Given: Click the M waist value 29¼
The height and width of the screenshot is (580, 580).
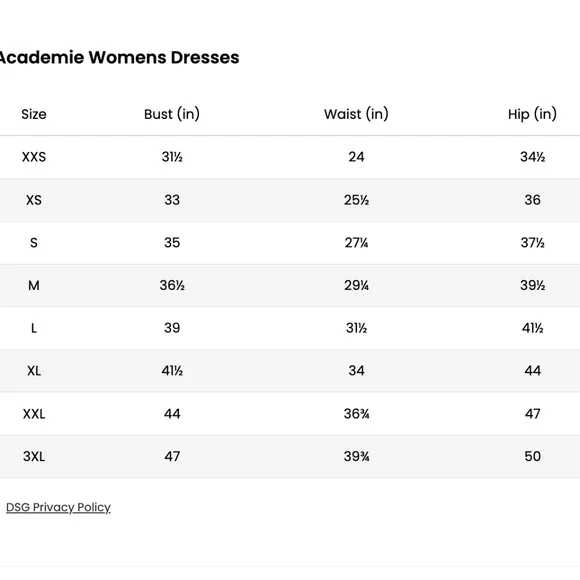Looking at the screenshot, I should [356, 286].
